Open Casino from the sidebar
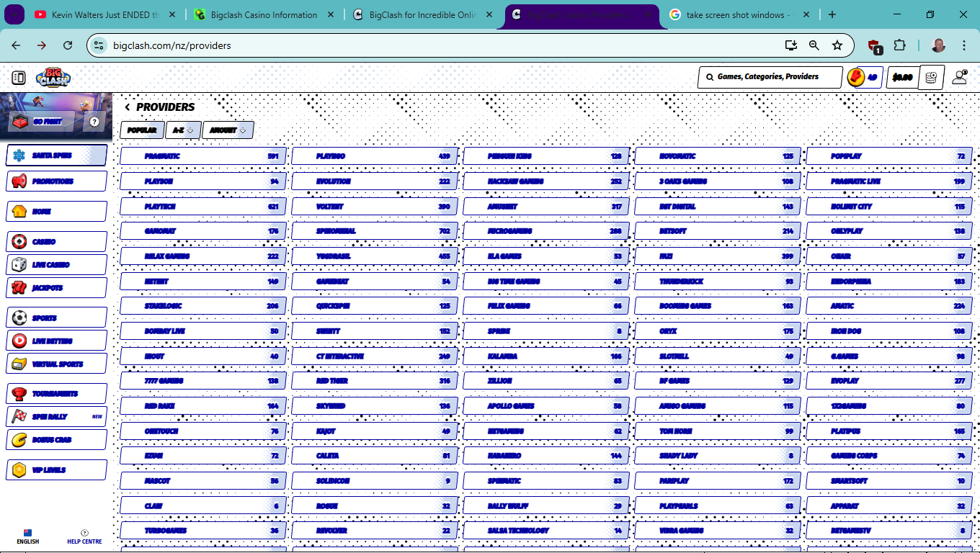Screen dimensions: 980x553 (56, 242)
